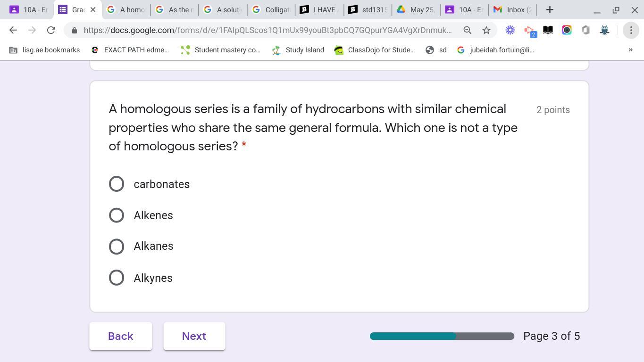Open lisg.ae bookmarks folder
This screenshot has height=362, width=644.
(x=45, y=50)
